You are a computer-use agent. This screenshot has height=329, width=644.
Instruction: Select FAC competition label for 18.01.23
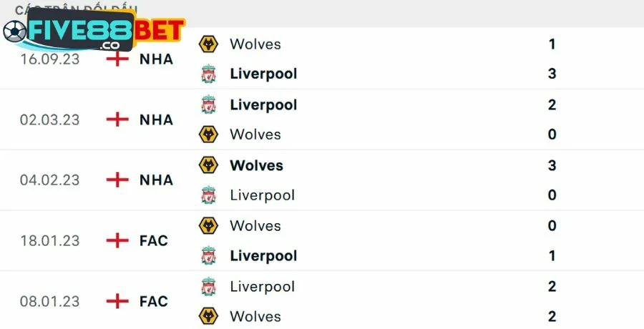click(154, 241)
